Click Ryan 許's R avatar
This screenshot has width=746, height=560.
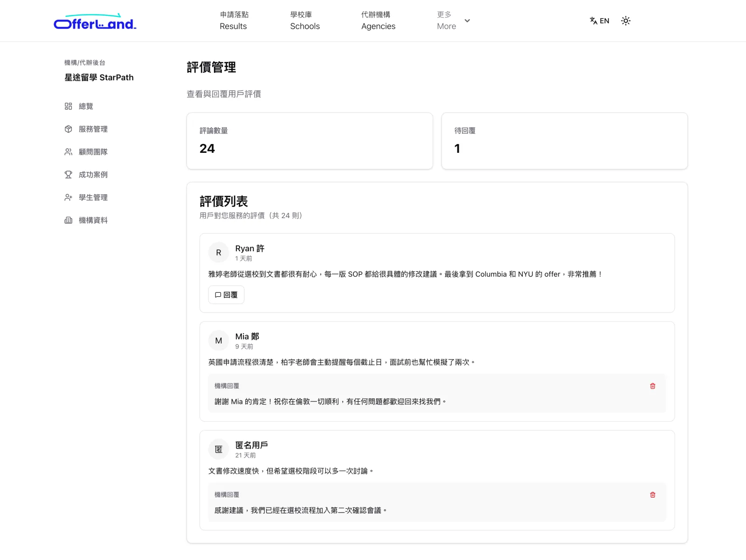coord(219,253)
